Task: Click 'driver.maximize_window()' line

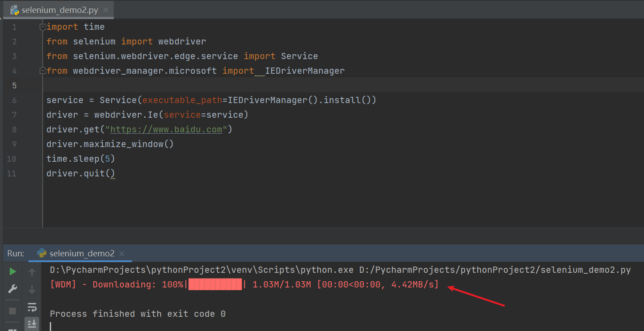Action: click(110, 144)
